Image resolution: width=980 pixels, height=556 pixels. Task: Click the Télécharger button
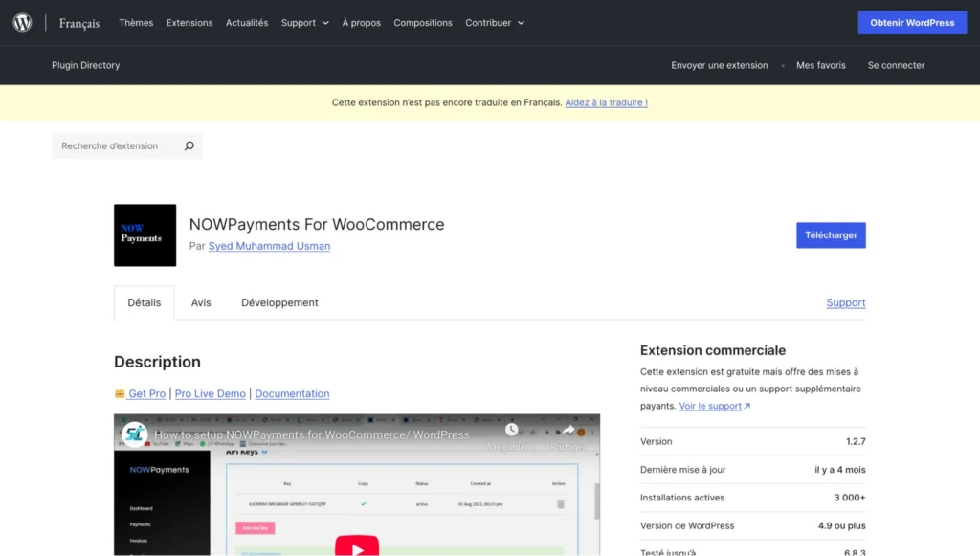pyautogui.click(x=831, y=234)
